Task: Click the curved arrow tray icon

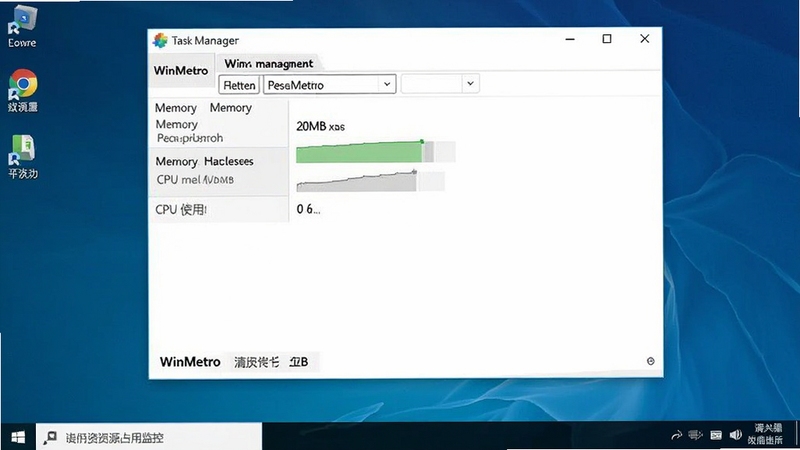Action: click(x=677, y=435)
